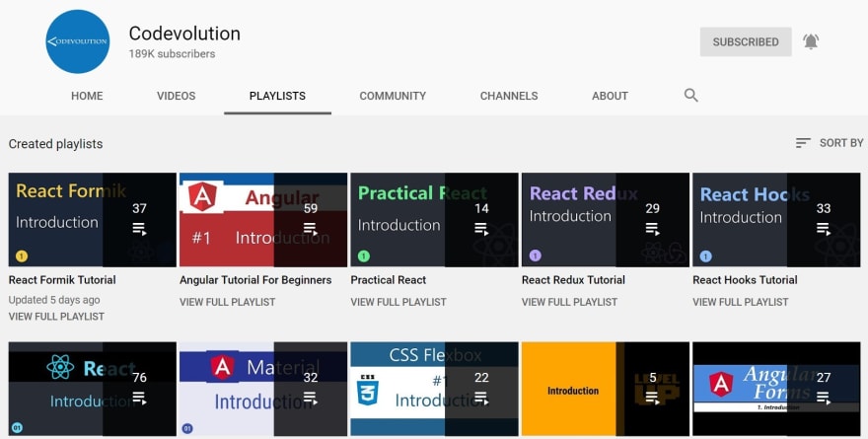The width and height of the screenshot is (868, 439).
Task: Click playlist queue icon on CSS Flexbox thumbnail
Action: (x=481, y=398)
